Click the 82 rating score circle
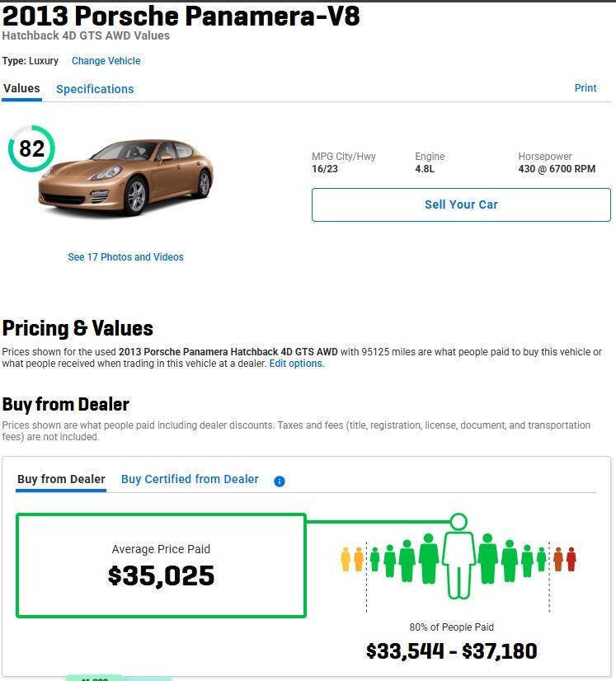 [x=31, y=148]
